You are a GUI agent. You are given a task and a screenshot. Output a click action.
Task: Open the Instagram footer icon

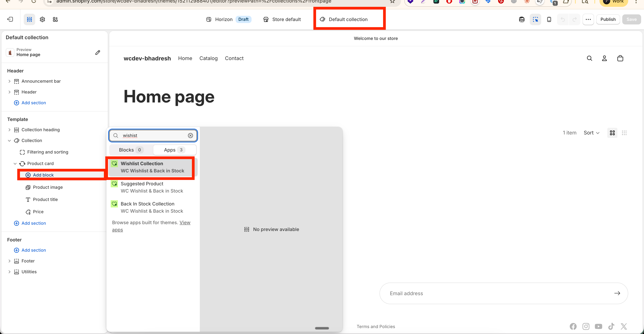[586, 326]
